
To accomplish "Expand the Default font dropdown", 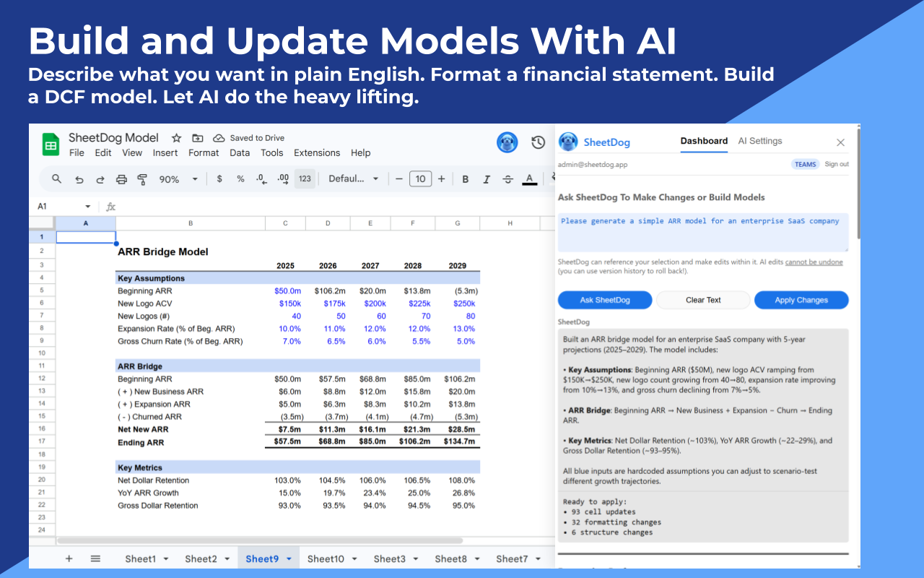I will click(x=354, y=179).
